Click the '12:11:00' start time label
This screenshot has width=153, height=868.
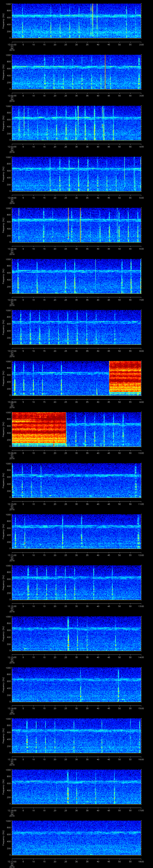tap(12, 555)
